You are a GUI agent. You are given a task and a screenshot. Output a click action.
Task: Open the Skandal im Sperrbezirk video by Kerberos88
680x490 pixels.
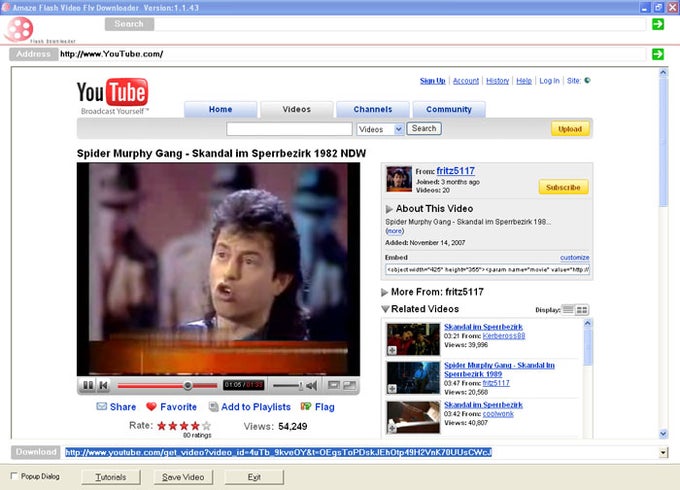(483, 327)
